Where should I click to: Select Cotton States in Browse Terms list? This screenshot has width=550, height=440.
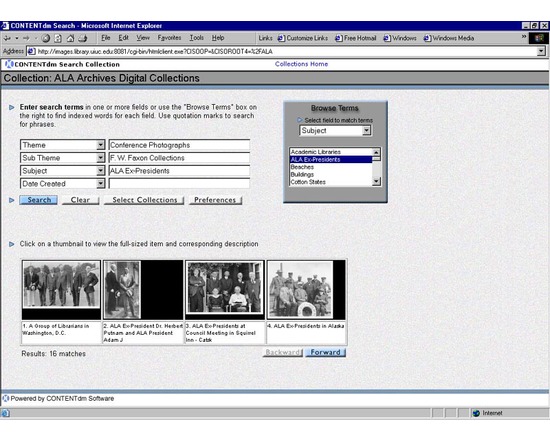[x=330, y=182]
